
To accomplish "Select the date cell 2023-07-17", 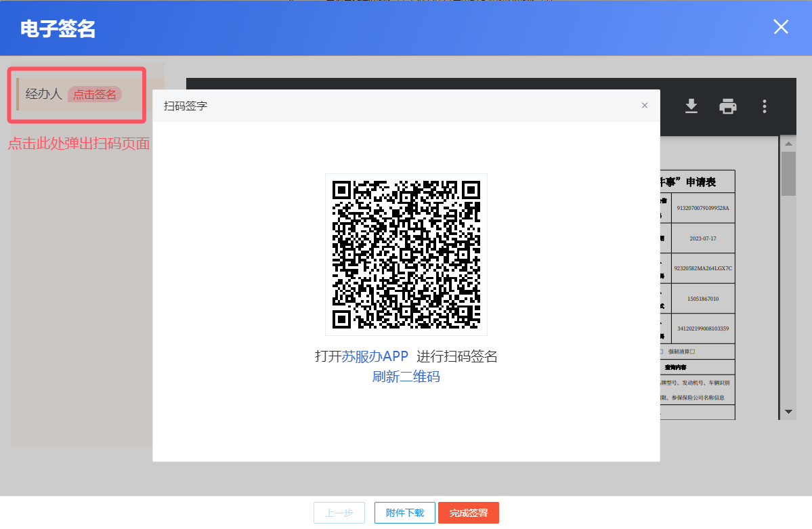I will tap(703, 238).
